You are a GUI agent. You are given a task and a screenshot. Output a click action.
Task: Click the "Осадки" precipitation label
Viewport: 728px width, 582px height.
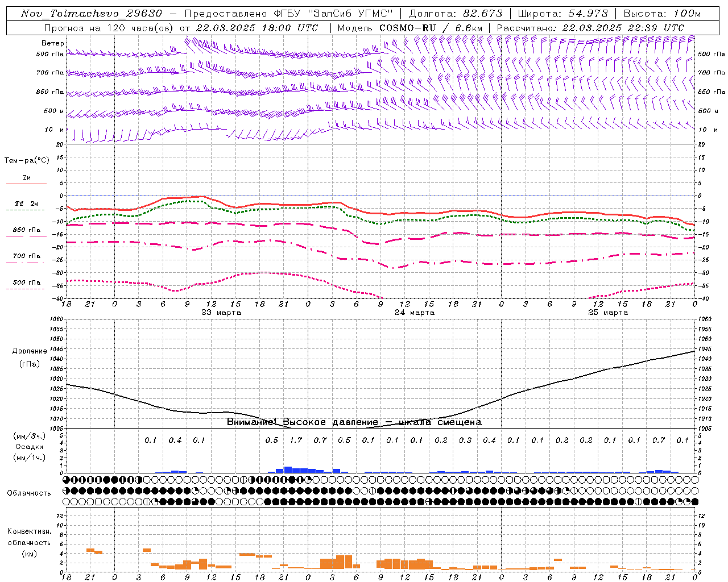[x=30, y=447]
